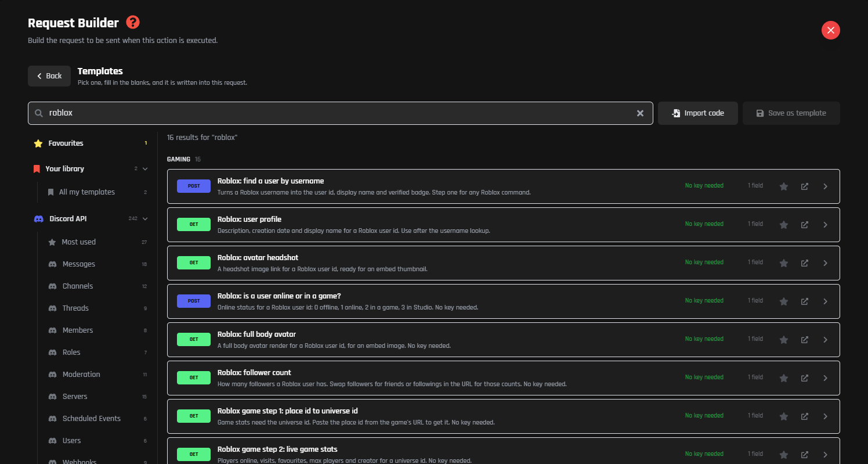Select Favourites in the sidebar
The image size is (868, 464).
90,143
